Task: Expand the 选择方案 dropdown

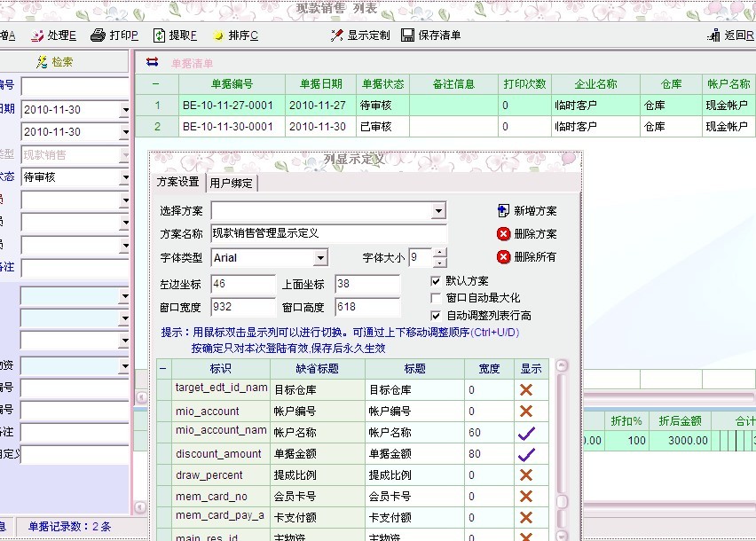Action: point(438,211)
